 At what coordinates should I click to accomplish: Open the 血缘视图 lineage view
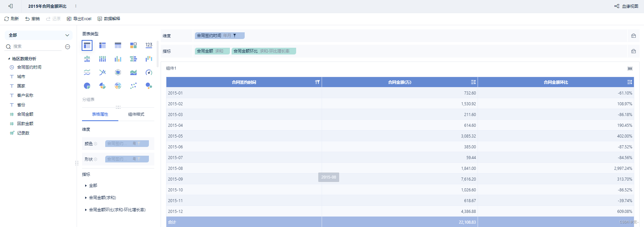626,6
